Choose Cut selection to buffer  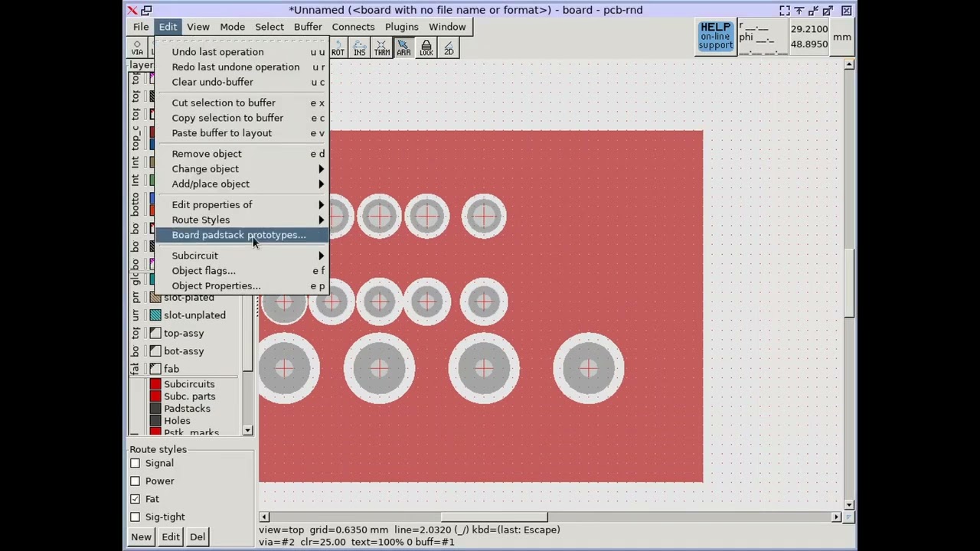[242, 103]
